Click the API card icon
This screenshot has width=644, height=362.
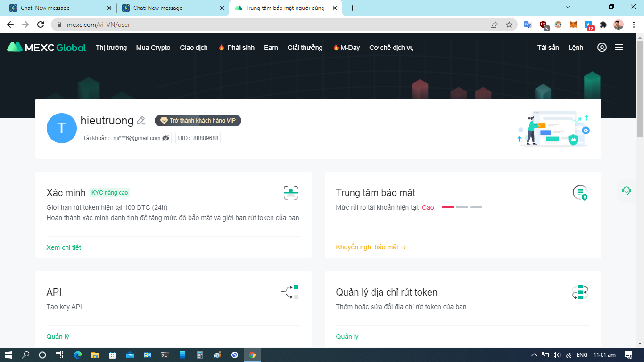click(290, 292)
